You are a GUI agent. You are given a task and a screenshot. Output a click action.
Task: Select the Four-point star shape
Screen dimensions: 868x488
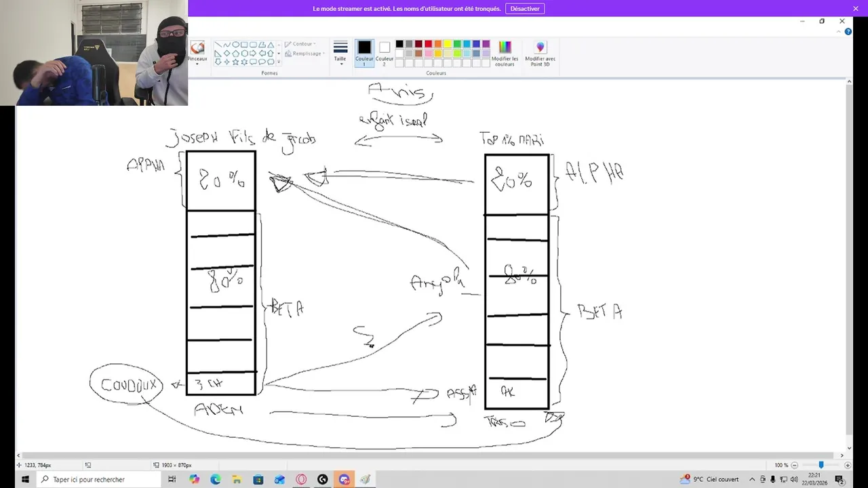[226, 62]
